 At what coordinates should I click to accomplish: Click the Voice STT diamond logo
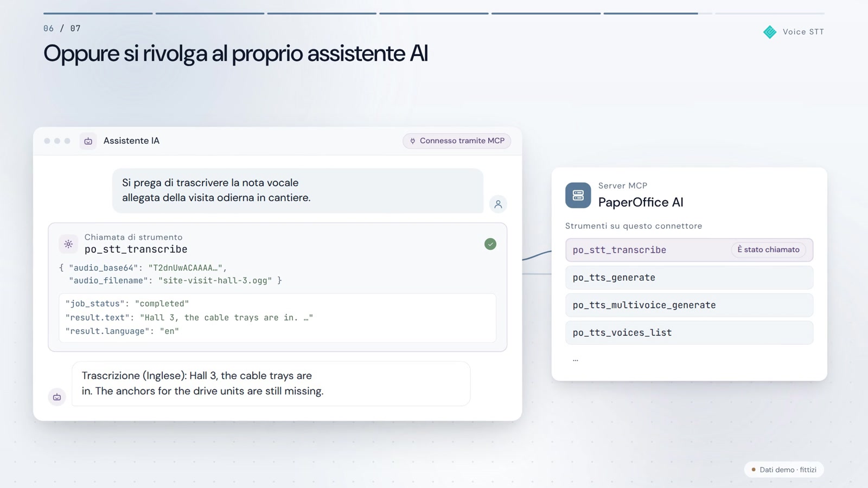[769, 32]
